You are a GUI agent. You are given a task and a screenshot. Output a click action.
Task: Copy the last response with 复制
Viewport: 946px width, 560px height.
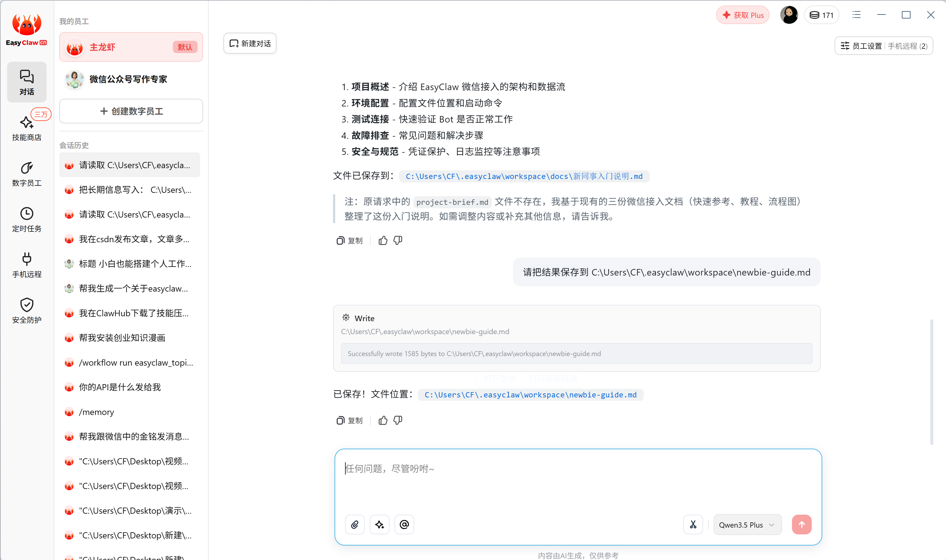[x=350, y=420]
